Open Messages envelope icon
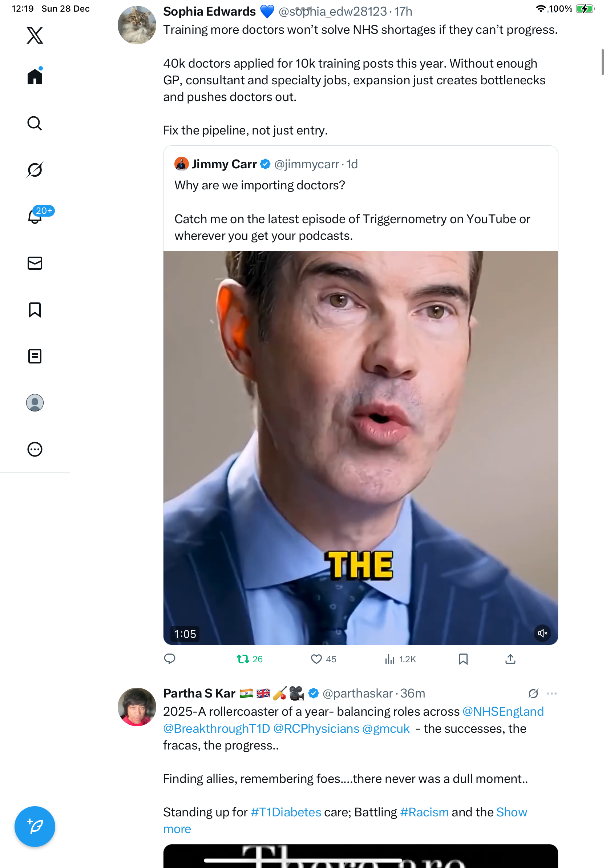Viewport: 606px width, 868px height. (x=35, y=263)
